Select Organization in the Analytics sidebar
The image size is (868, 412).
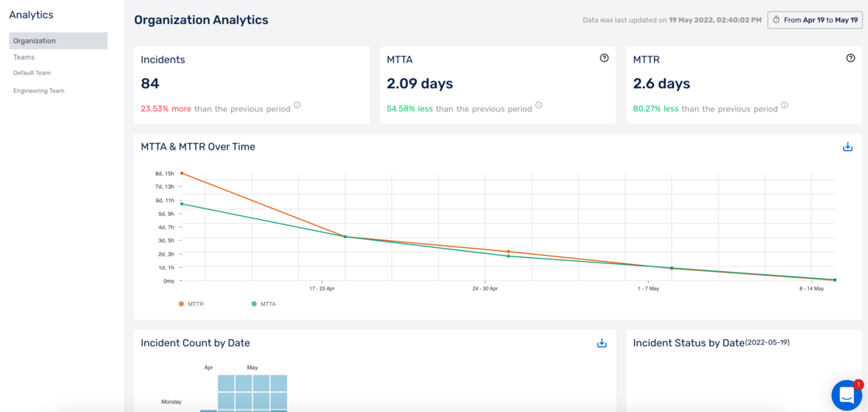coord(58,41)
